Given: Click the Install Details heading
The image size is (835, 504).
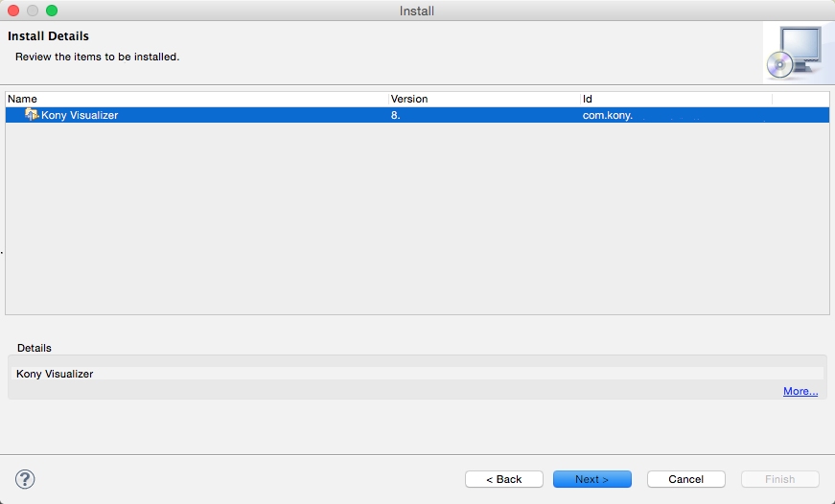Looking at the screenshot, I should (x=49, y=36).
